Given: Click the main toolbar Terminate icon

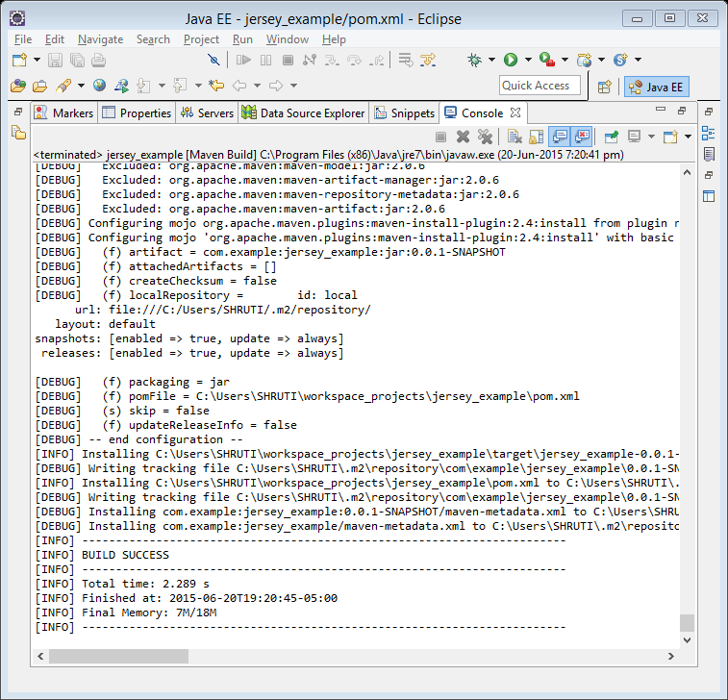Looking at the screenshot, I should coord(288,60).
